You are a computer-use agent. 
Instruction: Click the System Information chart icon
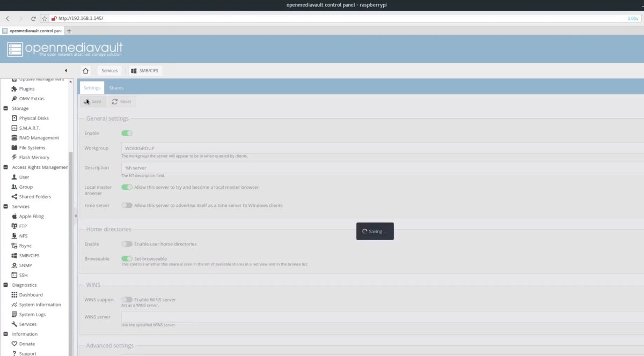pos(14,305)
